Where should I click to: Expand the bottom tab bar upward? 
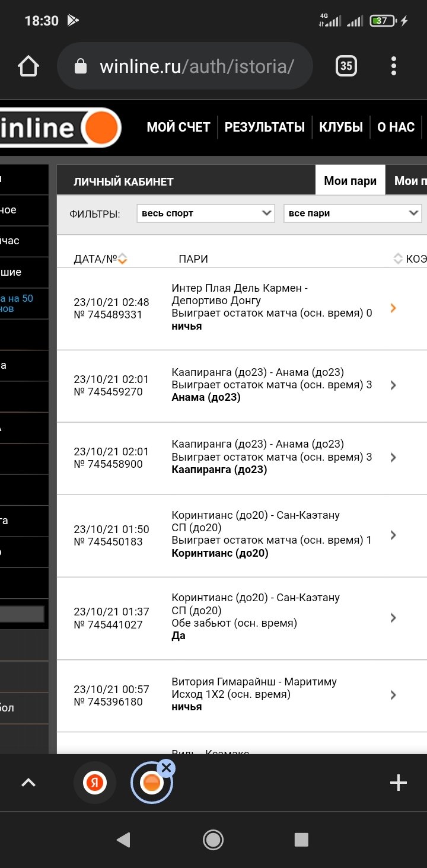(28, 783)
